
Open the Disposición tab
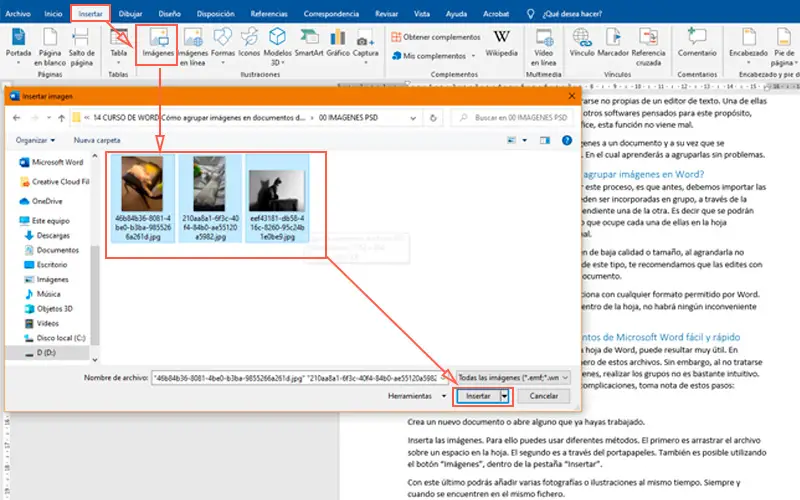point(216,14)
